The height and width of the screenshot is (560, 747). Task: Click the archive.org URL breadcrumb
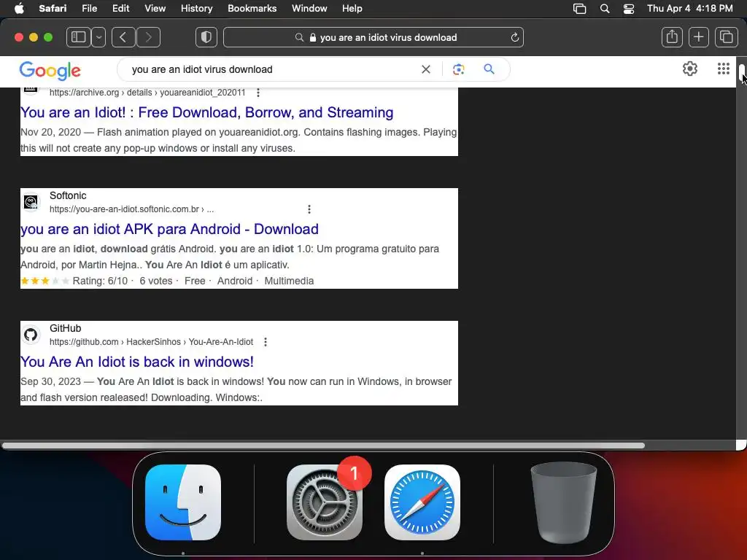(x=147, y=93)
